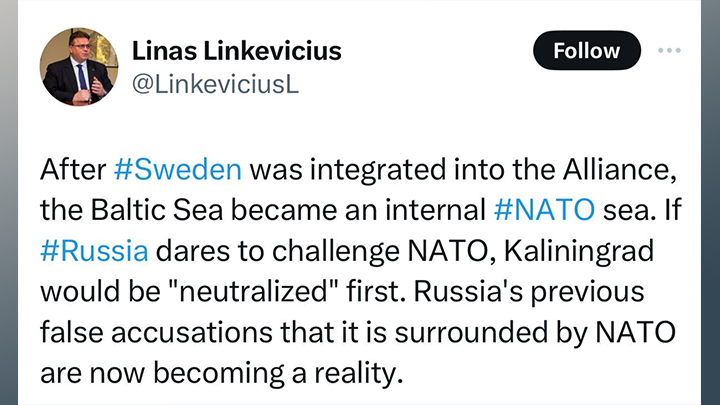
Task: Click the Follow button
Action: coord(585,50)
